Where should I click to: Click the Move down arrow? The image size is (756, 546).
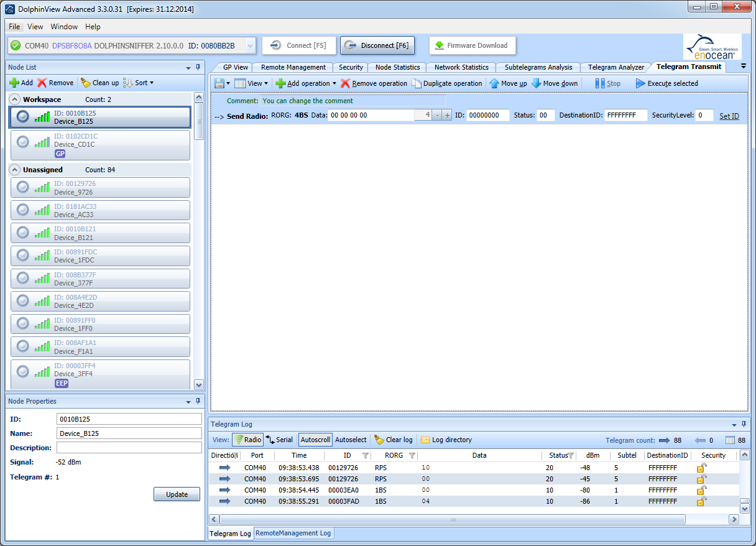tap(536, 83)
